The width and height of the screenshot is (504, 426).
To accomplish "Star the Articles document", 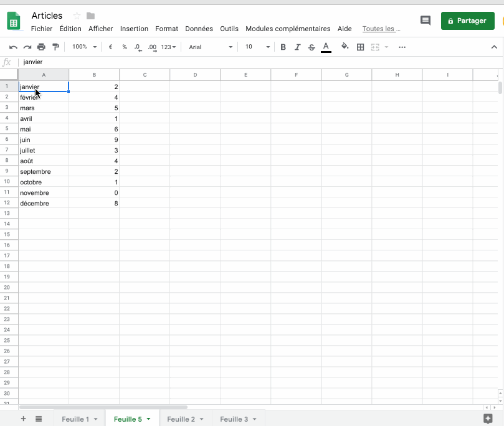I will (77, 16).
